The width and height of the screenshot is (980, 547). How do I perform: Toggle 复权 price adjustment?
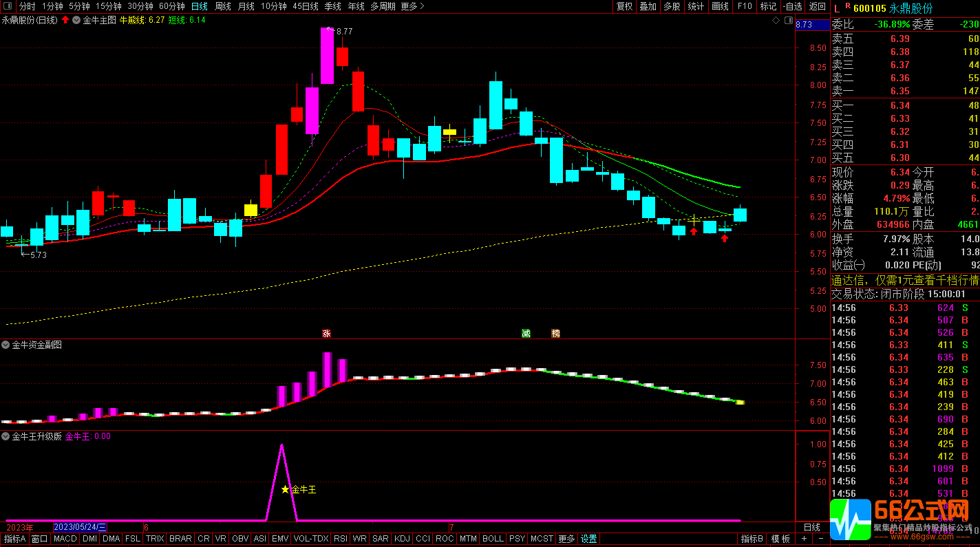click(x=624, y=6)
